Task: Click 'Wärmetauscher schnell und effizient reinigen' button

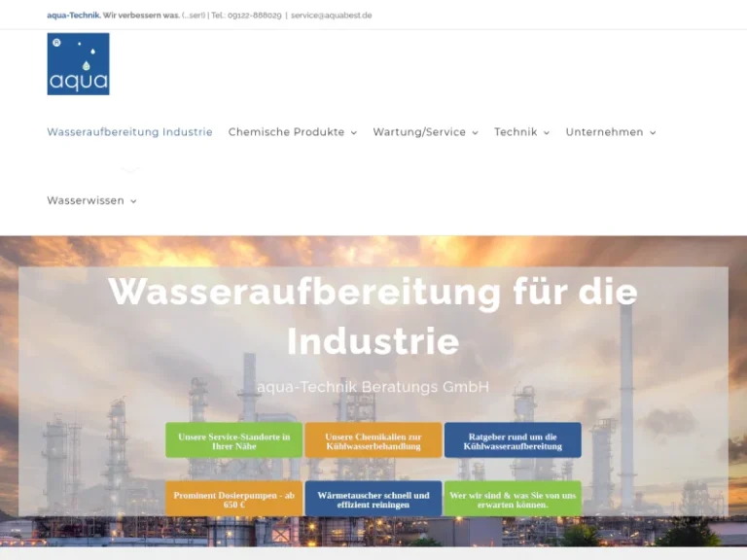Action: [373, 499]
